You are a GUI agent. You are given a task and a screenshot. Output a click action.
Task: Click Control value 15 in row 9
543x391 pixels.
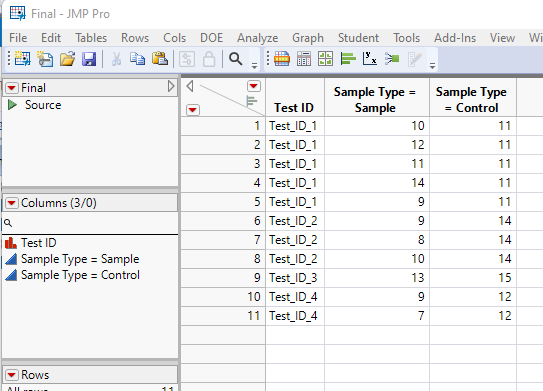point(473,278)
